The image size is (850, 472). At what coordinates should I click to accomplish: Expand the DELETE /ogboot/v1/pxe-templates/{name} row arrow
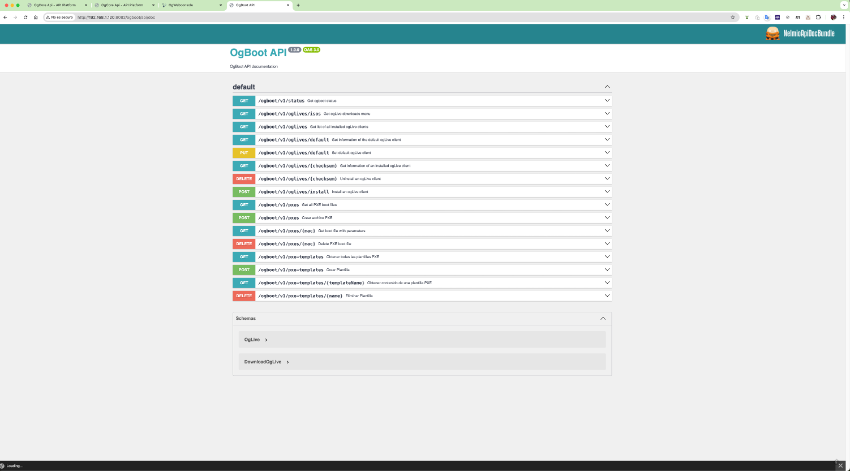tap(607, 296)
